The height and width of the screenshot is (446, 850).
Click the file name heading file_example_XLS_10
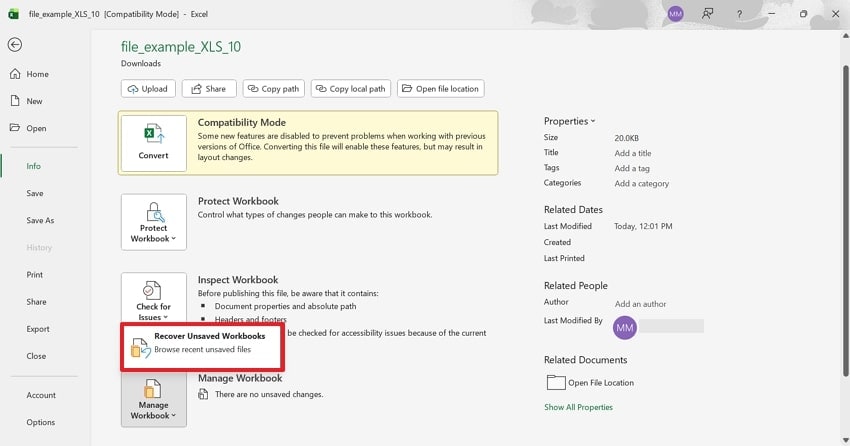click(181, 47)
